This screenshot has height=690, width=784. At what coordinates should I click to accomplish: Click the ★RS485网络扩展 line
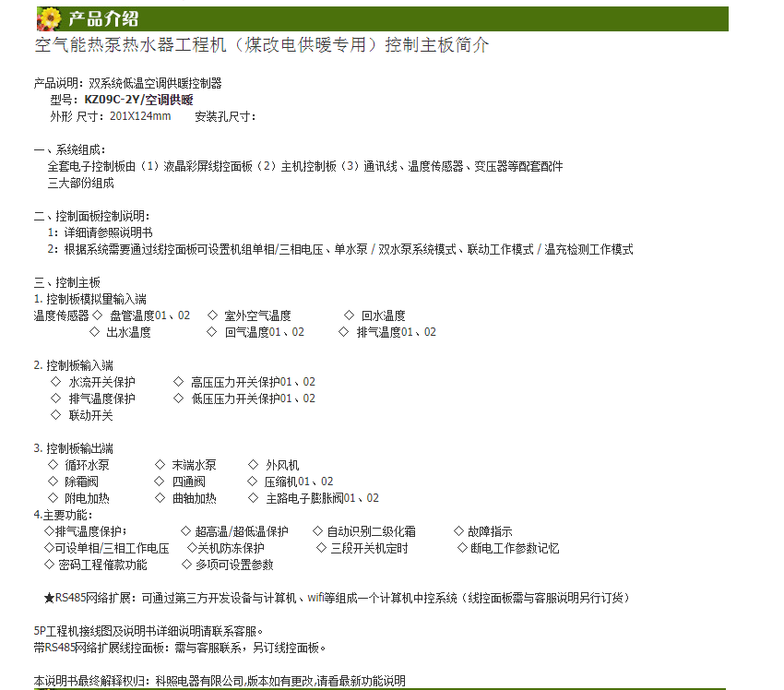point(338,598)
